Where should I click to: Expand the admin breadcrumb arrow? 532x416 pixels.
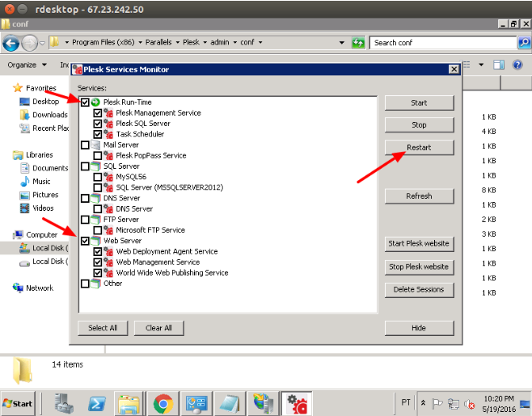tap(234, 42)
